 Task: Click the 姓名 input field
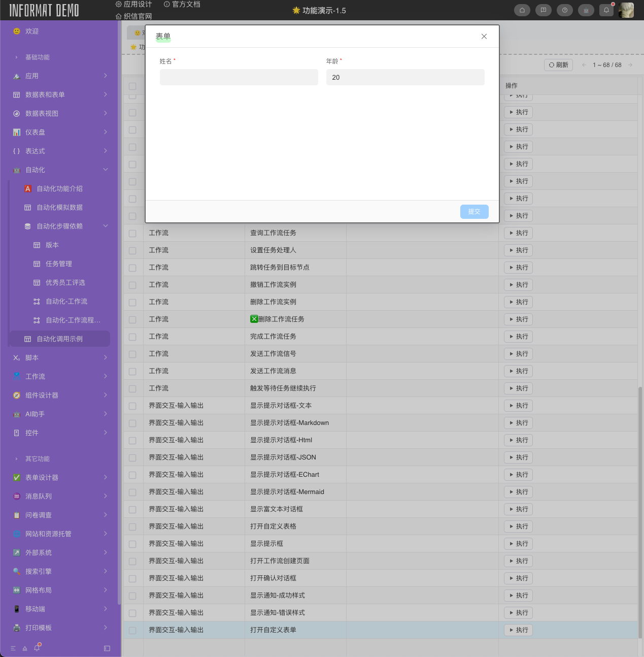[239, 77]
